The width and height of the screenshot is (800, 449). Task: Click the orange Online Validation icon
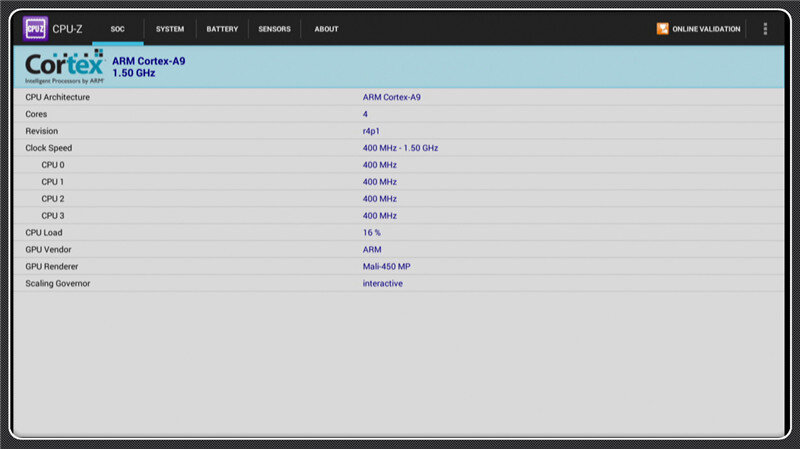(x=662, y=29)
